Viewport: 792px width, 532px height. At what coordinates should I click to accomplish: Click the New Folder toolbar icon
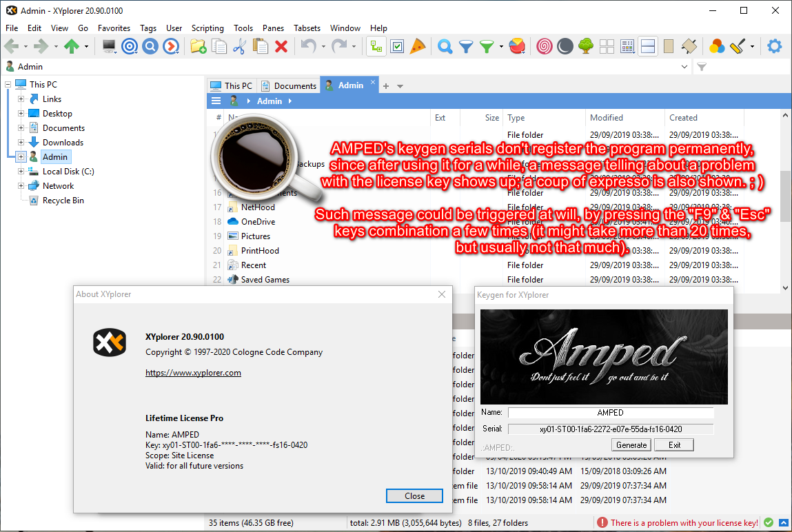198,46
